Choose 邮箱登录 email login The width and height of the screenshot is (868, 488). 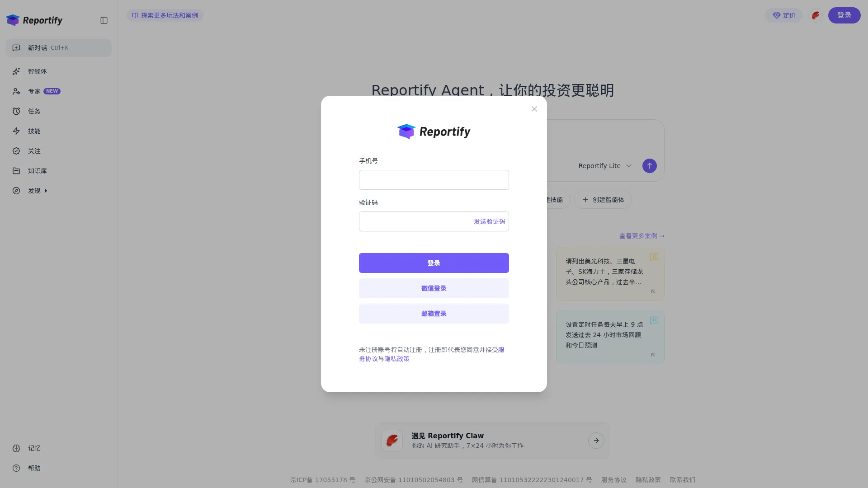point(434,314)
